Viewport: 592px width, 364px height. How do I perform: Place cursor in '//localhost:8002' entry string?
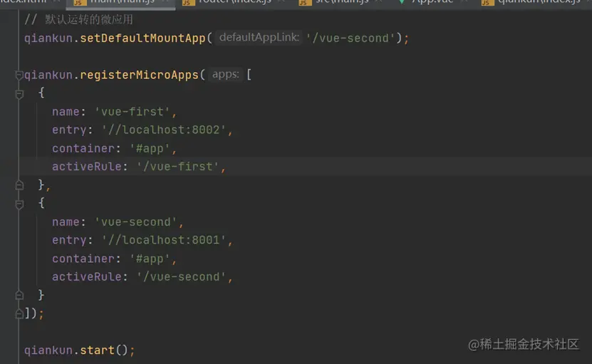pyautogui.click(x=164, y=130)
